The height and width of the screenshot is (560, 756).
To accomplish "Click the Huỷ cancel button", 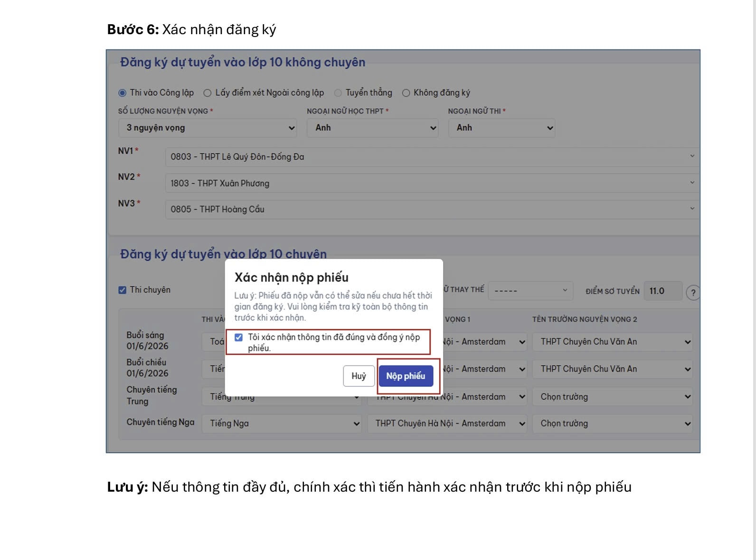I will tap(359, 376).
